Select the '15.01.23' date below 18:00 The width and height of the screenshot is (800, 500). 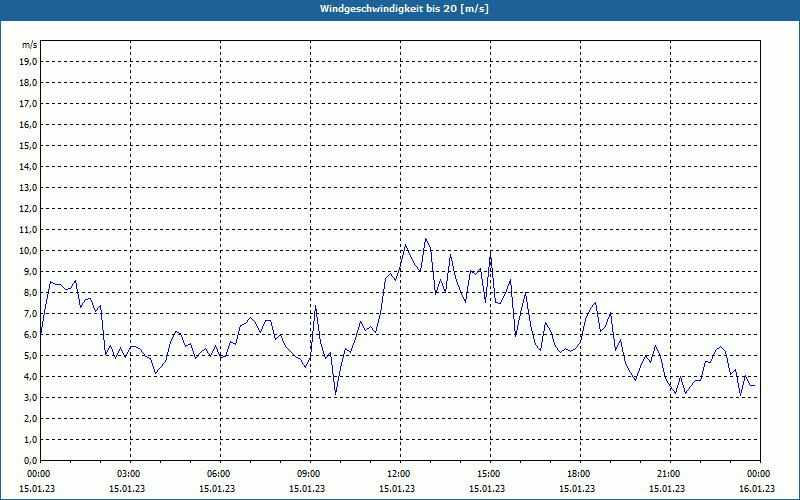pyautogui.click(x=577, y=489)
